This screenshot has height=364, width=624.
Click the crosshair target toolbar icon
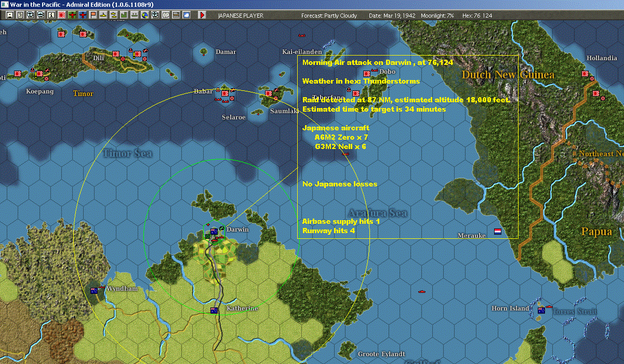(155, 15)
